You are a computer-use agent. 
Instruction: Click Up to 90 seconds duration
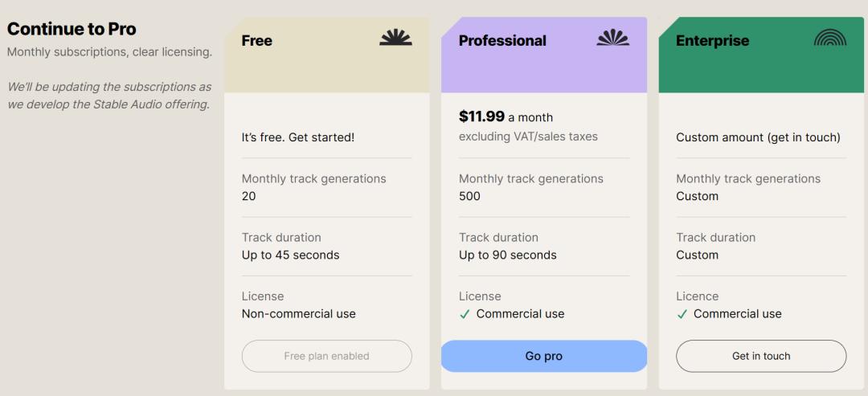coord(507,255)
